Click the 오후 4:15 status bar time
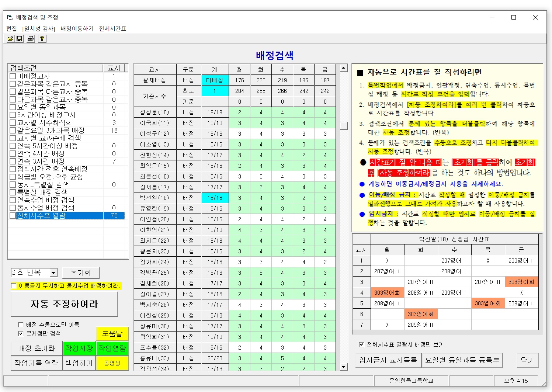 (516, 381)
